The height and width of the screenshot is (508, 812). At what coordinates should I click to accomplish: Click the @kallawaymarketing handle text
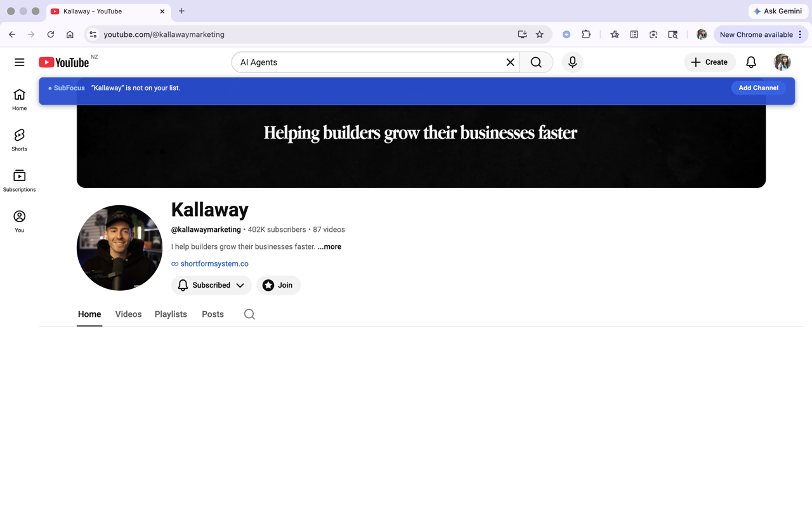coord(206,230)
